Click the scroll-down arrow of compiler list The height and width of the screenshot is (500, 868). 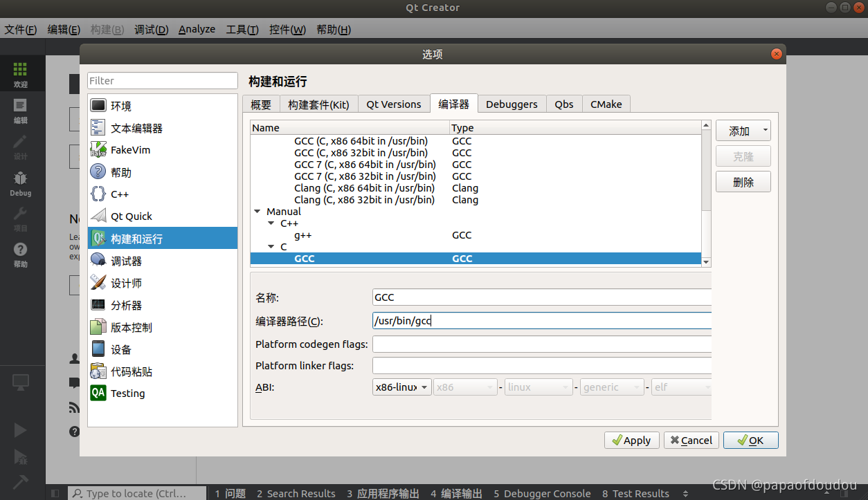(706, 261)
